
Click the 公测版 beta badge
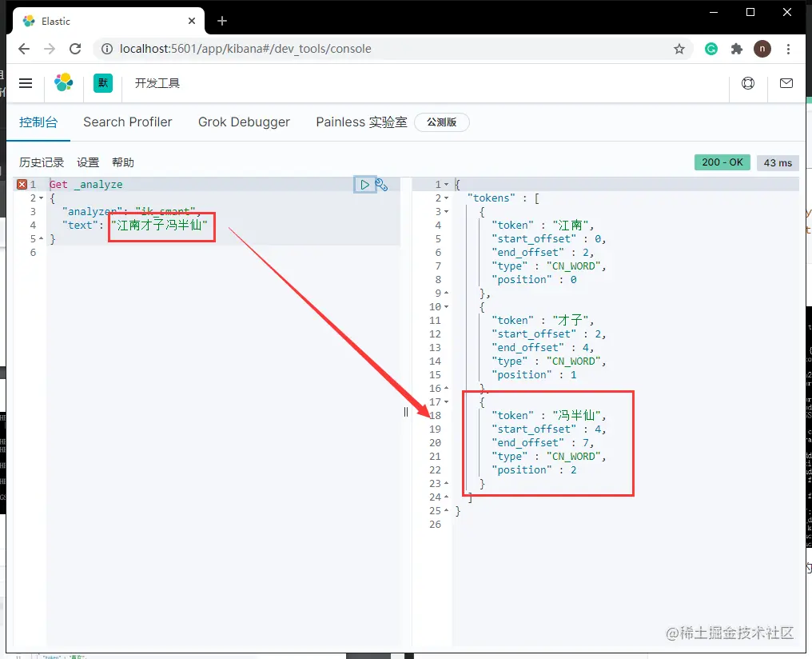click(442, 122)
